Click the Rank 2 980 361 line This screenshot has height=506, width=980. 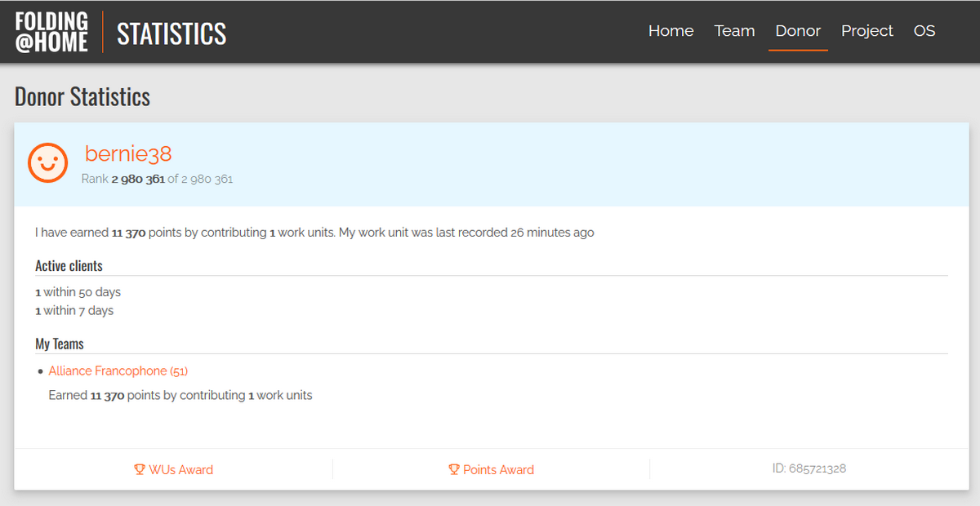pos(157,179)
